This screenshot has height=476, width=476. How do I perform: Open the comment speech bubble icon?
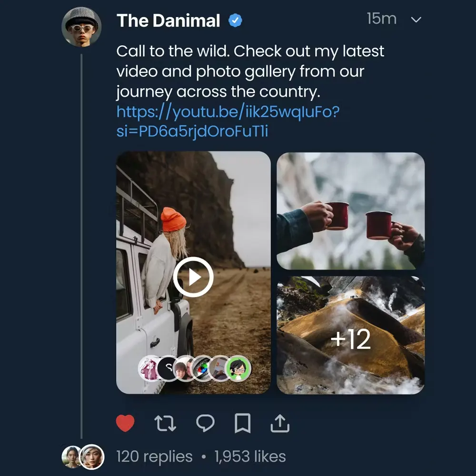205,423
